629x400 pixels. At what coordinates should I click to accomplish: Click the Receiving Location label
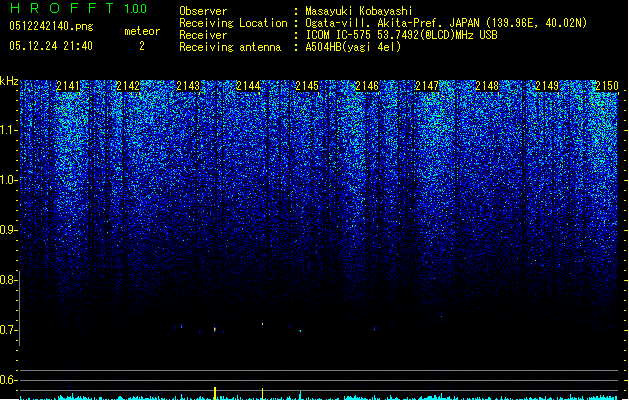coord(233,23)
